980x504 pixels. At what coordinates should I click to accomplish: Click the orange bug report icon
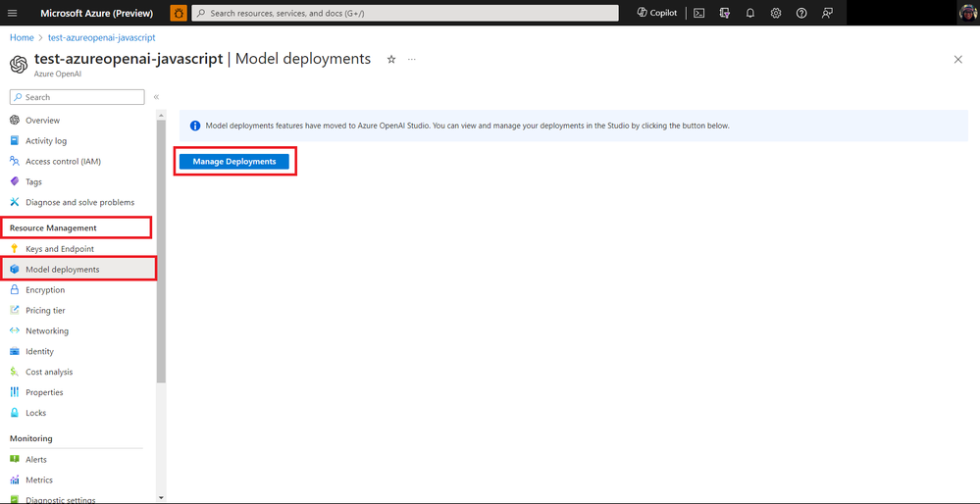pos(179,13)
